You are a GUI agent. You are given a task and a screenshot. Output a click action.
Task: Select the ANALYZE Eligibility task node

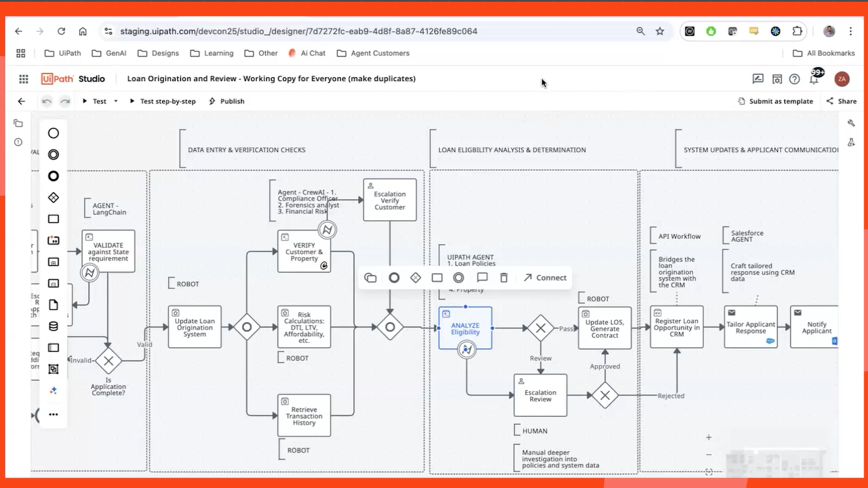click(x=465, y=328)
